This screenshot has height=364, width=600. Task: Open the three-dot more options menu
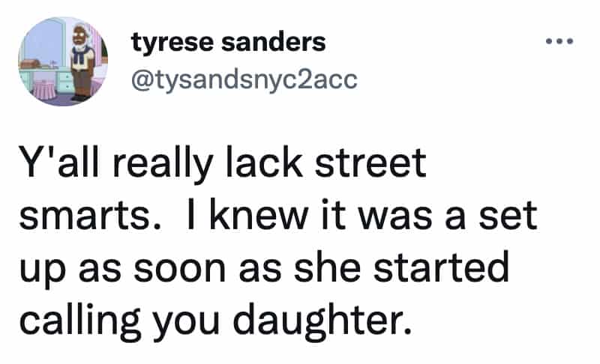click(559, 41)
